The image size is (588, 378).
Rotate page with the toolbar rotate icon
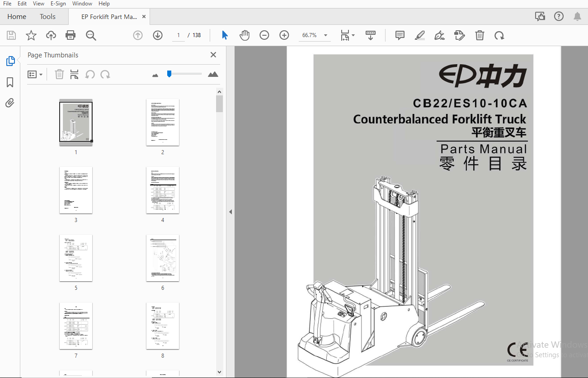coord(499,35)
